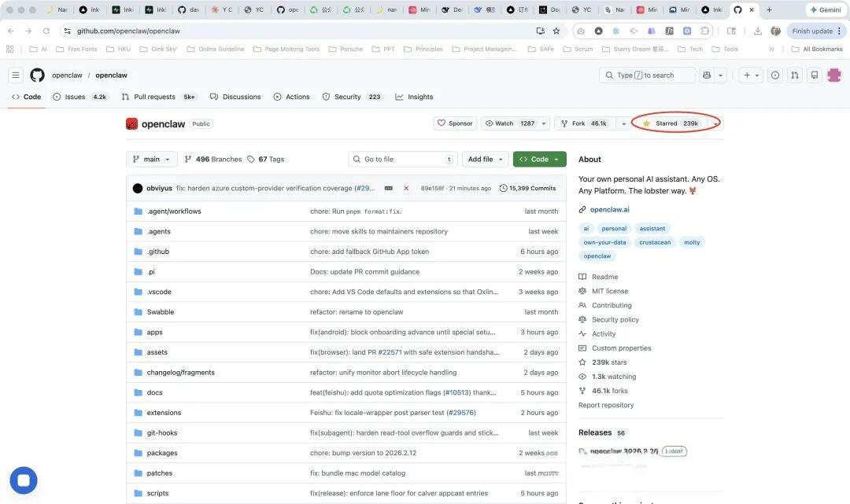Open the Watch options dropdown arrow

tap(544, 123)
